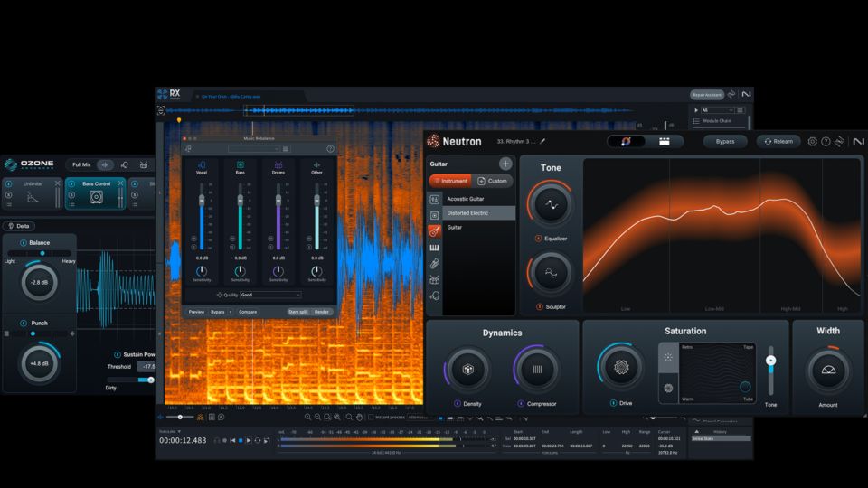The height and width of the screenshot is (488, 868).
Task: Switch to Neutron Assistant view icon
Action: pyautogui.click(x=626, y=142)
